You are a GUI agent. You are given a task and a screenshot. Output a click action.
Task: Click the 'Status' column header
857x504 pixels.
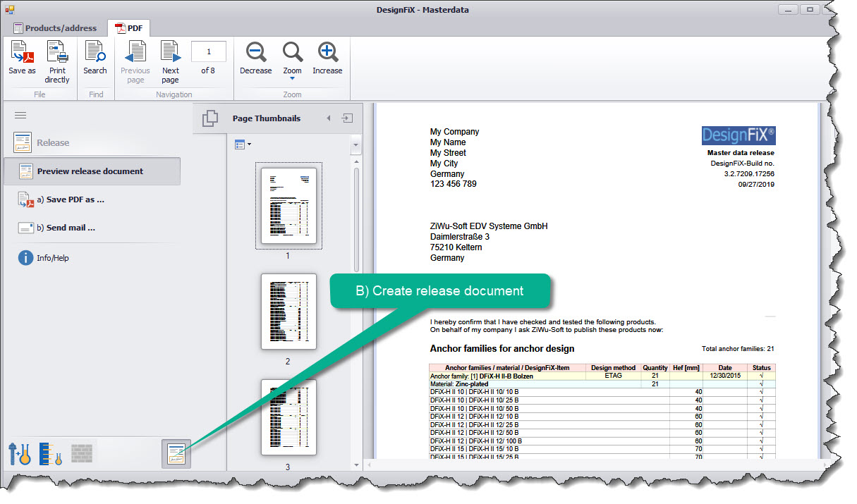click(x=761, y=368)
